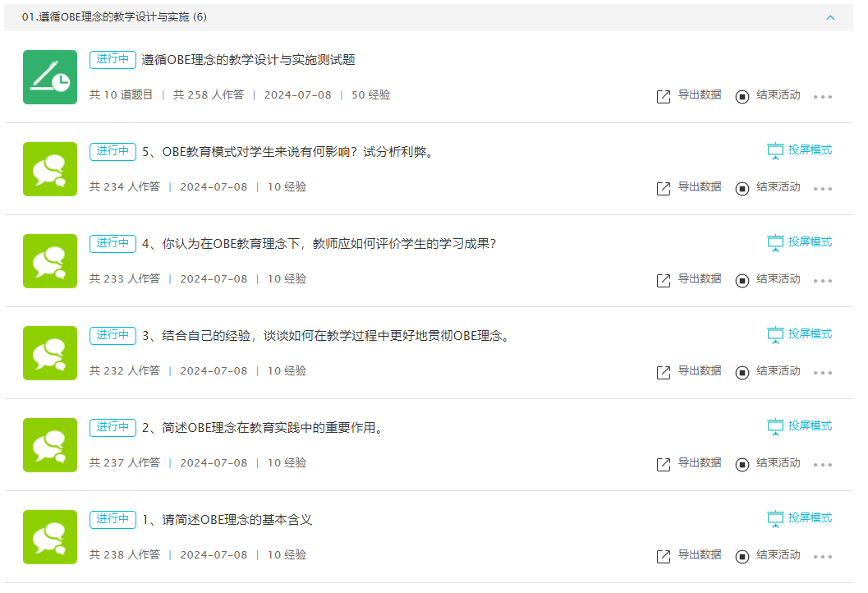Click the 01.遵循OBE理念的教学设计与实施 section header
868x593 pixels.
(113, 17)
